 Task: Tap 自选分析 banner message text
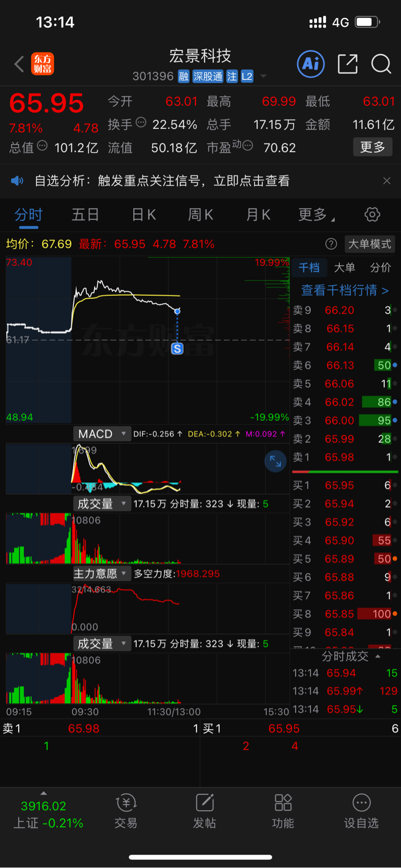tap(162, 181)
